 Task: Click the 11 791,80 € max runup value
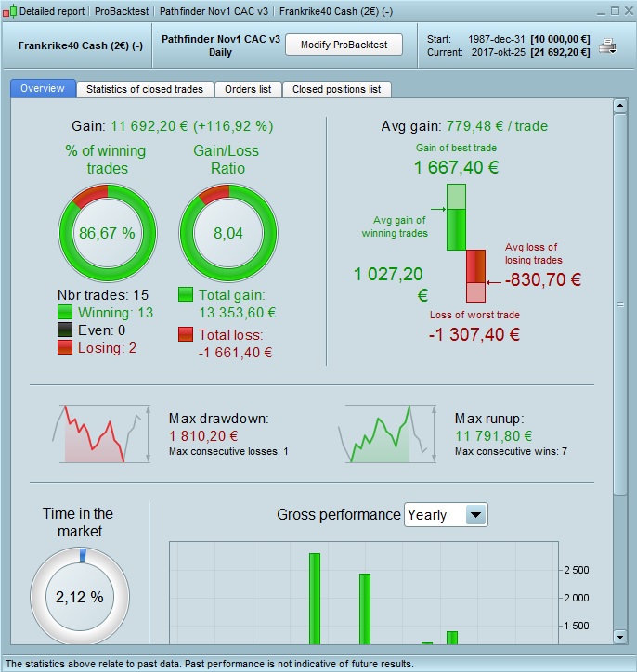tap(494, 436)
